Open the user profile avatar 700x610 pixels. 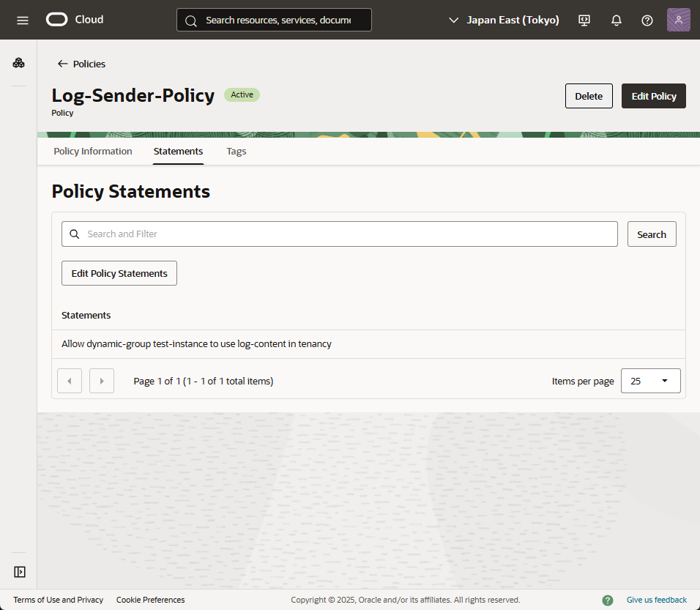678,20
